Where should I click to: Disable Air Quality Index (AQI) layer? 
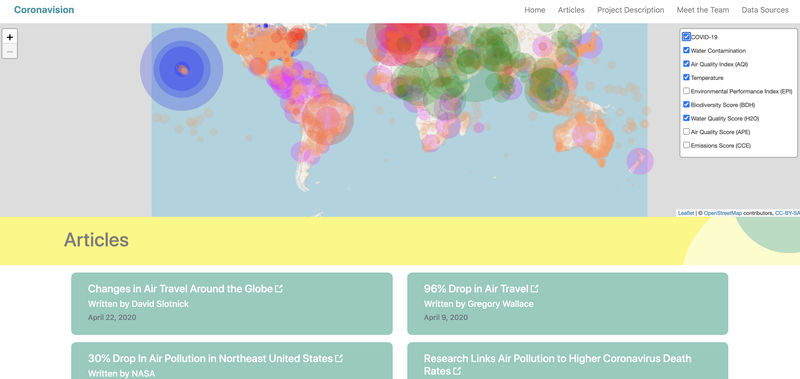click(x=686, y=64)
